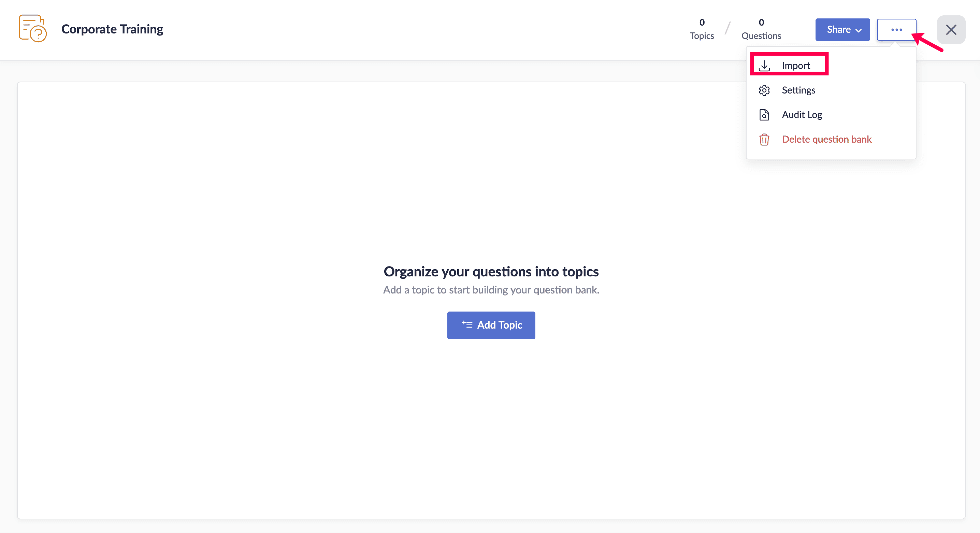980x533 pixels.
Task: Choose Audit Log menu entry
Action: 802,115
